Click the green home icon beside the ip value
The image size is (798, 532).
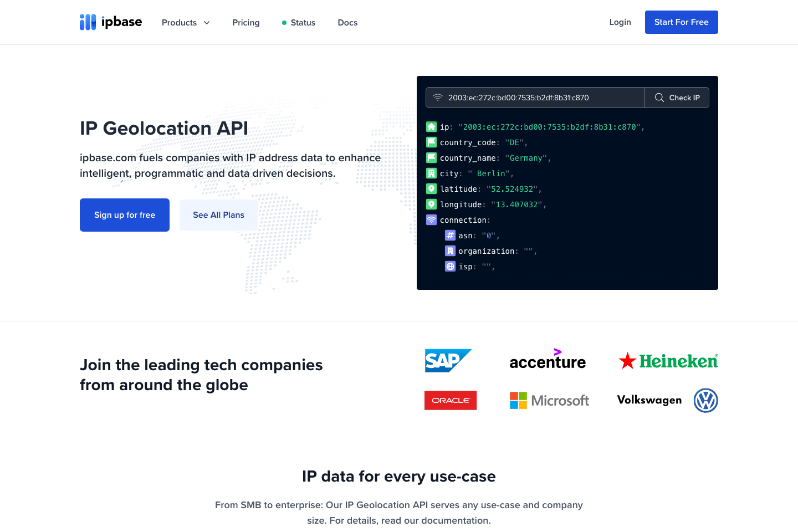point(431,126)
